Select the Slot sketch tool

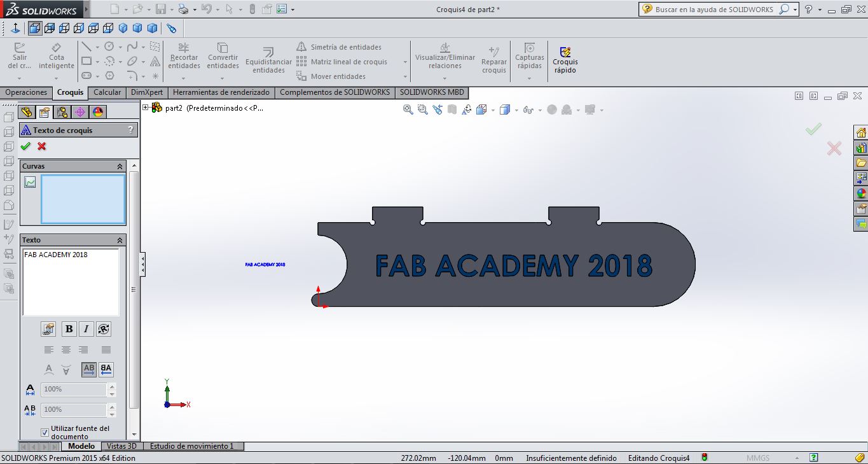coord(86,76)
